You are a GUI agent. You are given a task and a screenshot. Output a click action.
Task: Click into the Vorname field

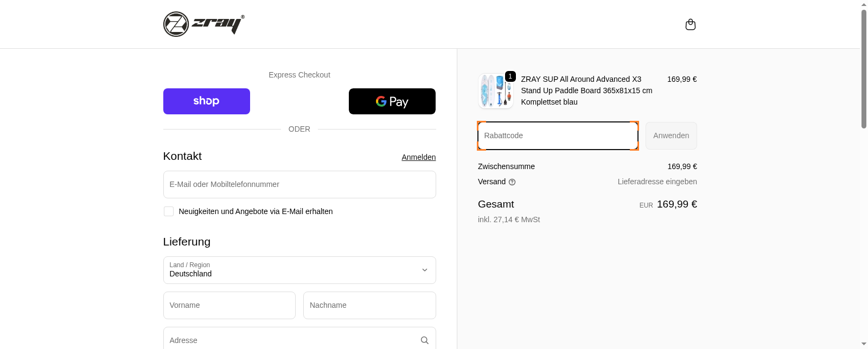coord(229,305)
